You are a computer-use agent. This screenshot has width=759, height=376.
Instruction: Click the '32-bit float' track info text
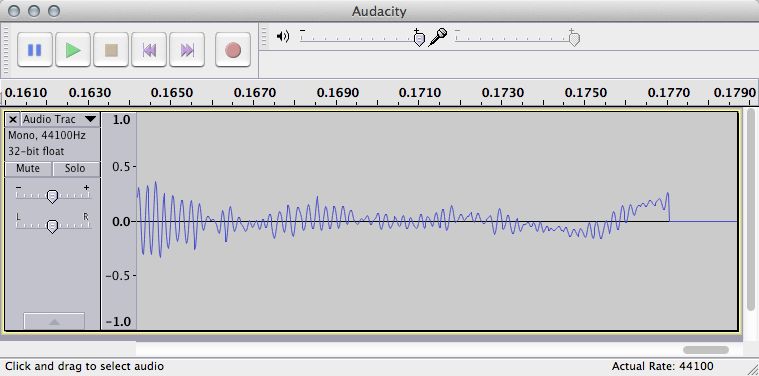pos(36,151)
